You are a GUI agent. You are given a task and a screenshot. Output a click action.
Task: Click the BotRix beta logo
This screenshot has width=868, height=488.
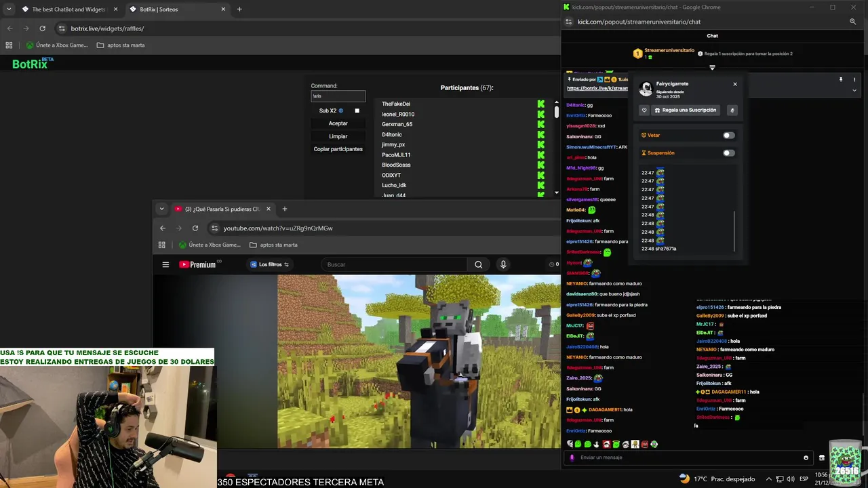[33, 63]
